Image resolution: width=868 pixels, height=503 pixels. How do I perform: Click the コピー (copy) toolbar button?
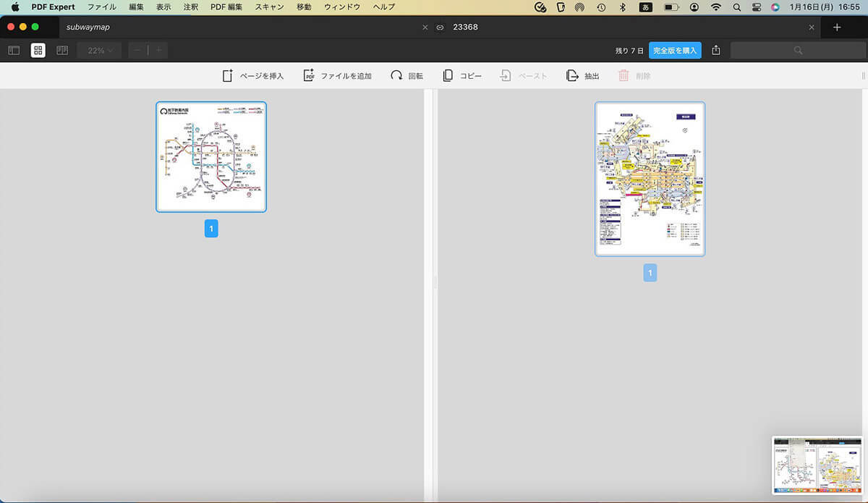pos(461,76)
